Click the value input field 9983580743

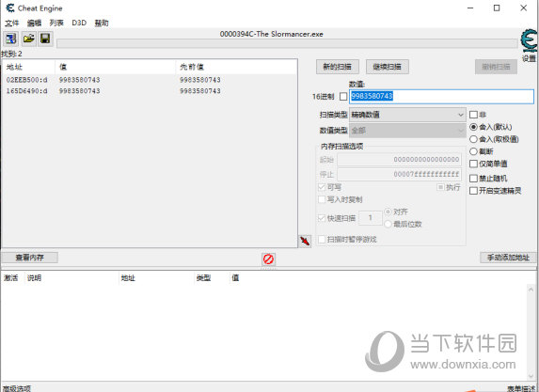click(441, 97)
